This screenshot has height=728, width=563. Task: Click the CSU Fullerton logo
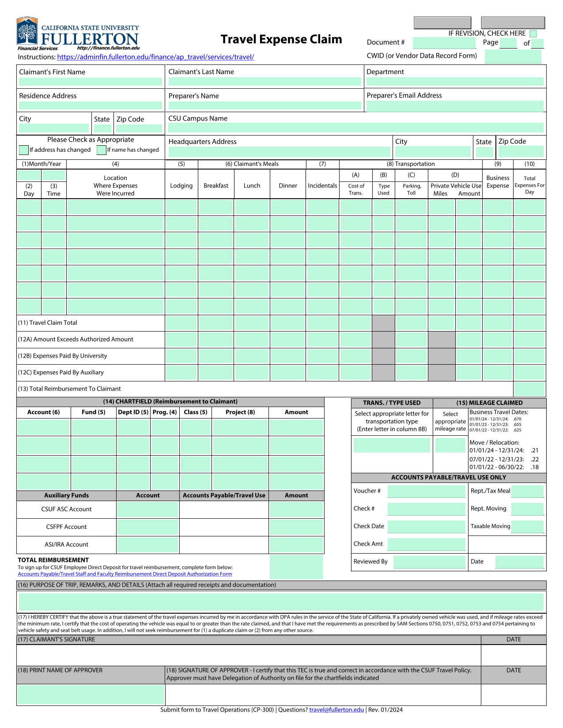(78, 34)
